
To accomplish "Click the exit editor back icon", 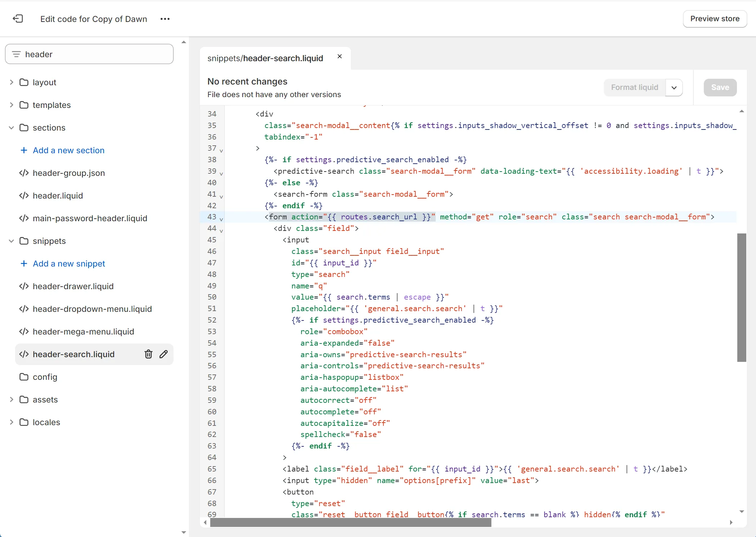I will pos(18,19).
